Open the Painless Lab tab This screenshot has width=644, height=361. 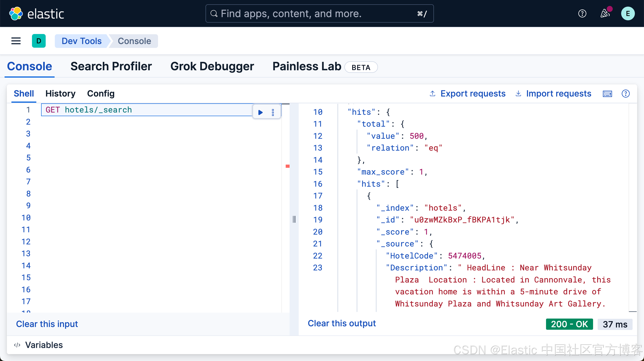point(307,66)
